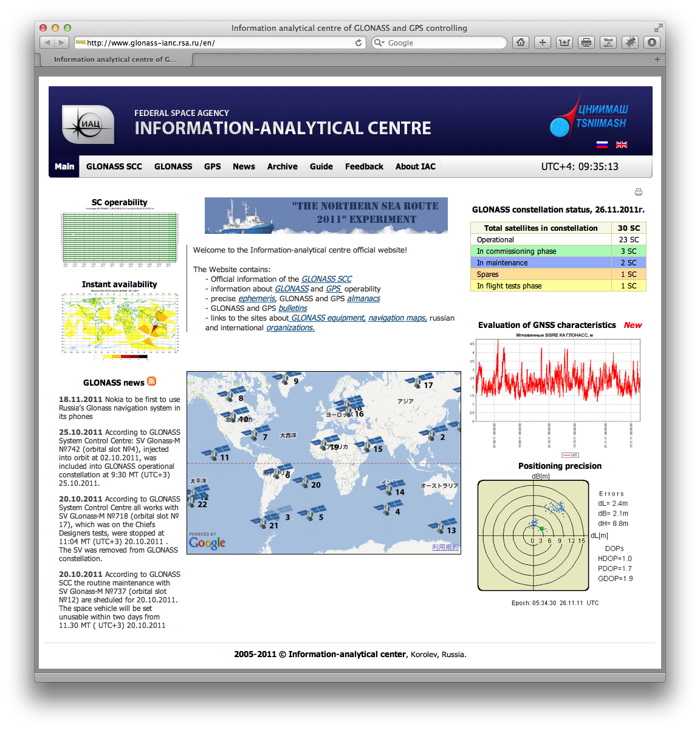Enter full screen with the window's arrows icon

coord(658,28)
